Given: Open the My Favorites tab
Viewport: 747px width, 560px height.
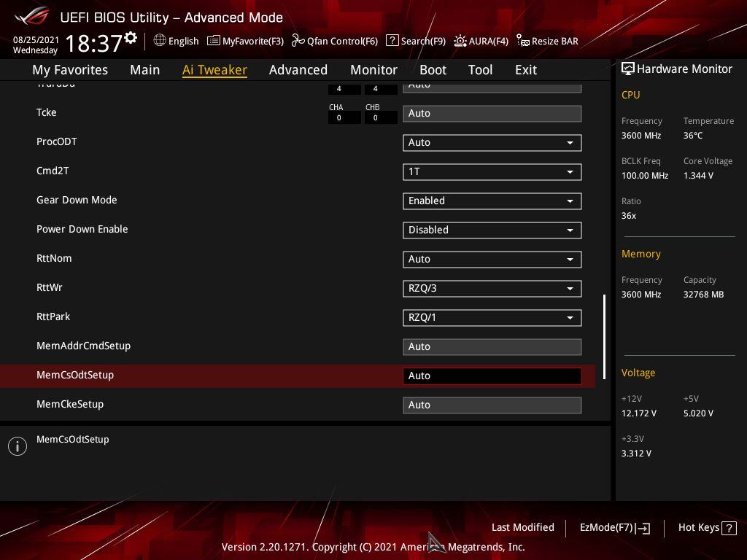Looking at the screenshot, I should coord(70,70).
